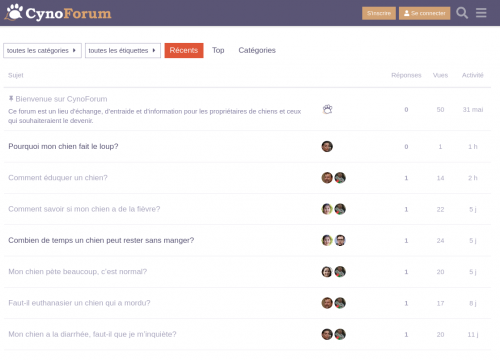Sort by the Réponses column header
This screenshot has height=360, width=500.
406,75
